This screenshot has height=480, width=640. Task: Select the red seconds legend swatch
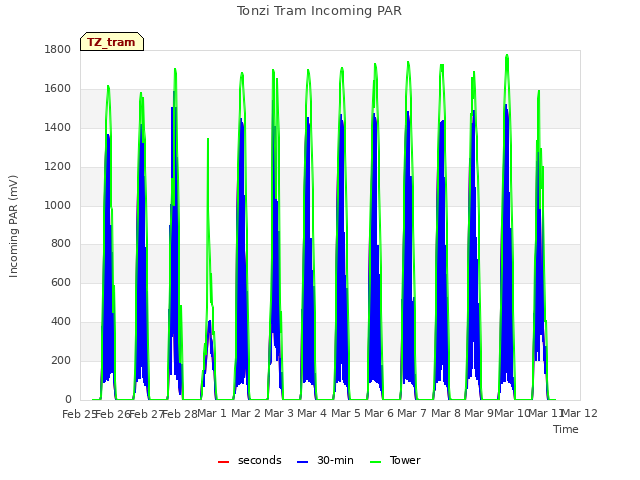[223, 462]
